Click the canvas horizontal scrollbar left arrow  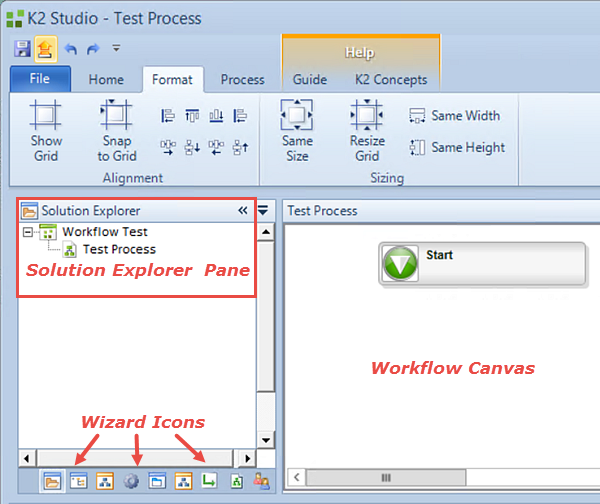coord(297,477)
